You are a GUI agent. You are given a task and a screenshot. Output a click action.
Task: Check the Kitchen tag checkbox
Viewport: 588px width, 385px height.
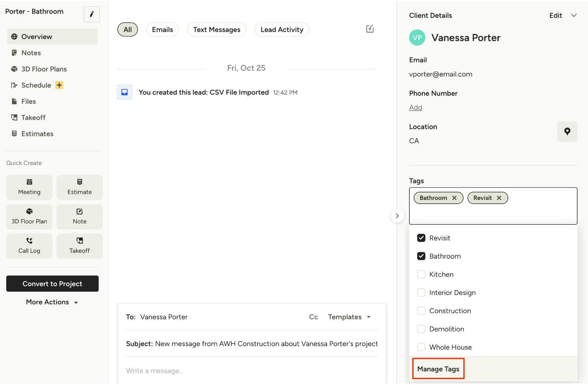coord(421,274)
